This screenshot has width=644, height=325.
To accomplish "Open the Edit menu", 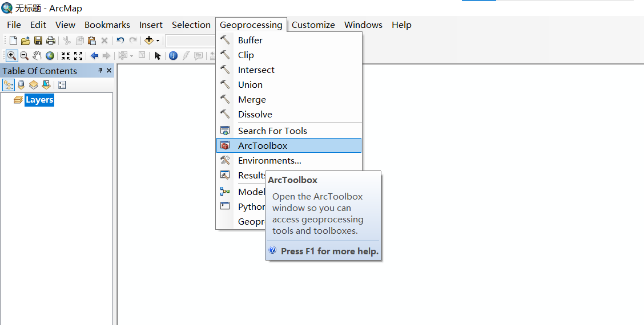I will pyautogui.click(x=38, y=25).
